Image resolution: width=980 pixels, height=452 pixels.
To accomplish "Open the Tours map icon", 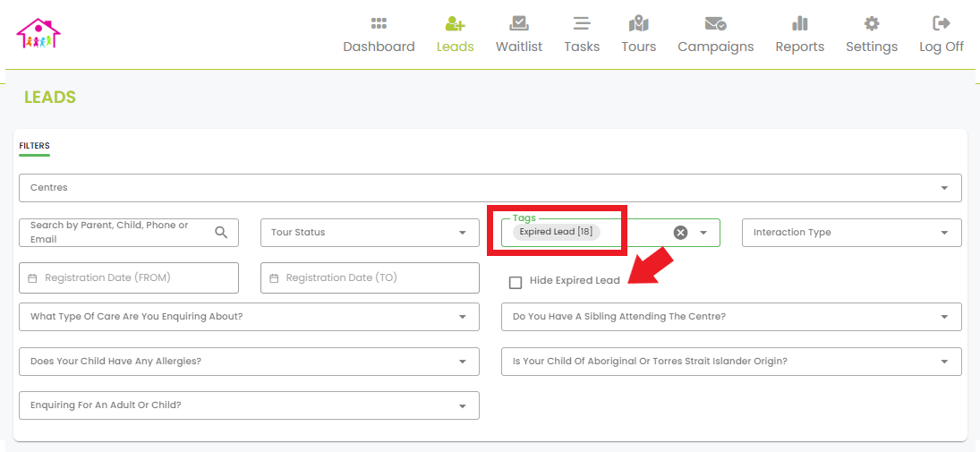I will tap(639, 24).
